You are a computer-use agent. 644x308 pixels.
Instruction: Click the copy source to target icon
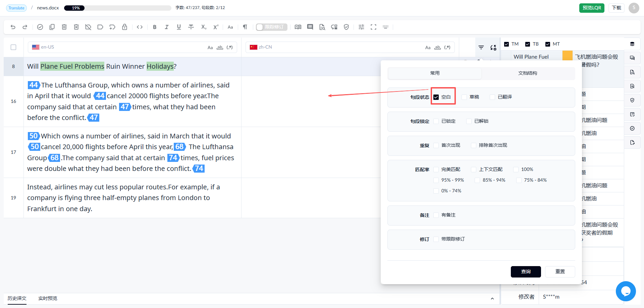52,27
